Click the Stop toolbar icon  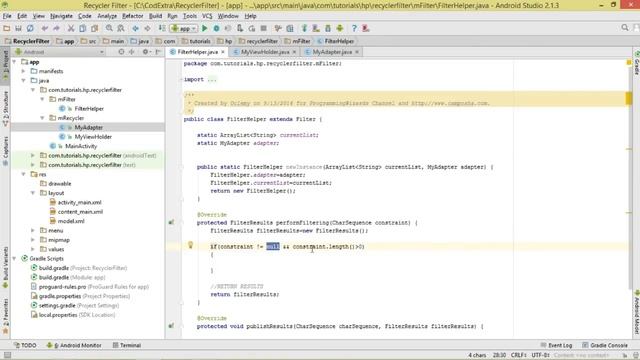pyautogui.click(x=264, y=28)
